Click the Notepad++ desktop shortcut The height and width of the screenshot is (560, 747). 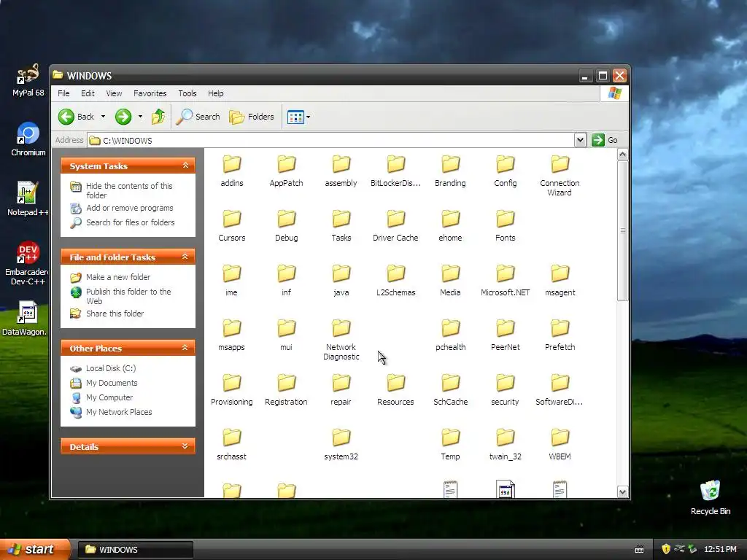coord(28,199)
